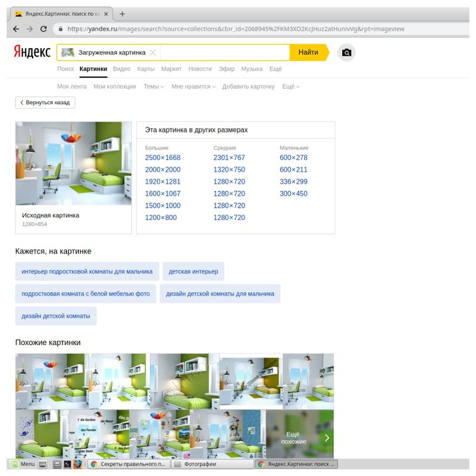Click the padlock icon in the address bar

click(x=61, y=28)
